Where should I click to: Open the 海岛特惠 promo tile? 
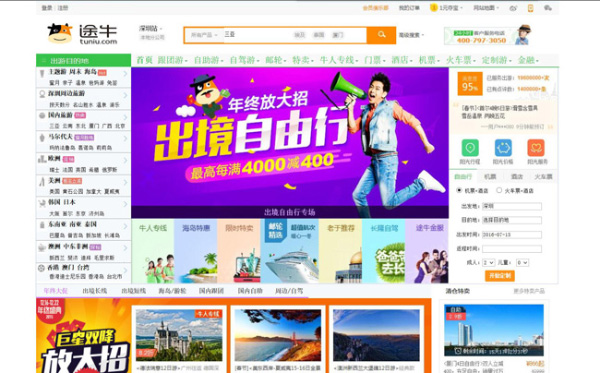196,251
